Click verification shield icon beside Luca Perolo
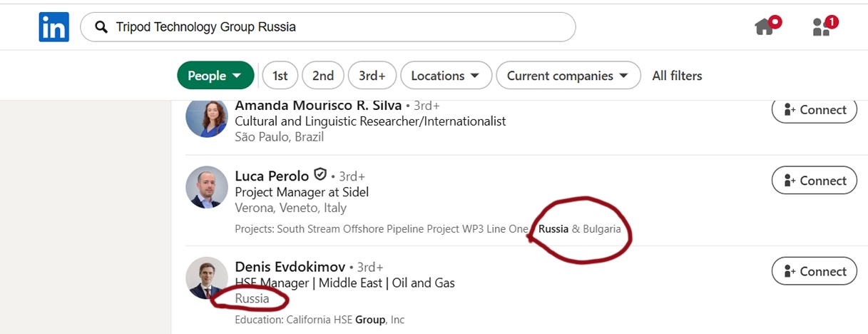The height and width of the screenshot is (334, 868). [320, 175]
